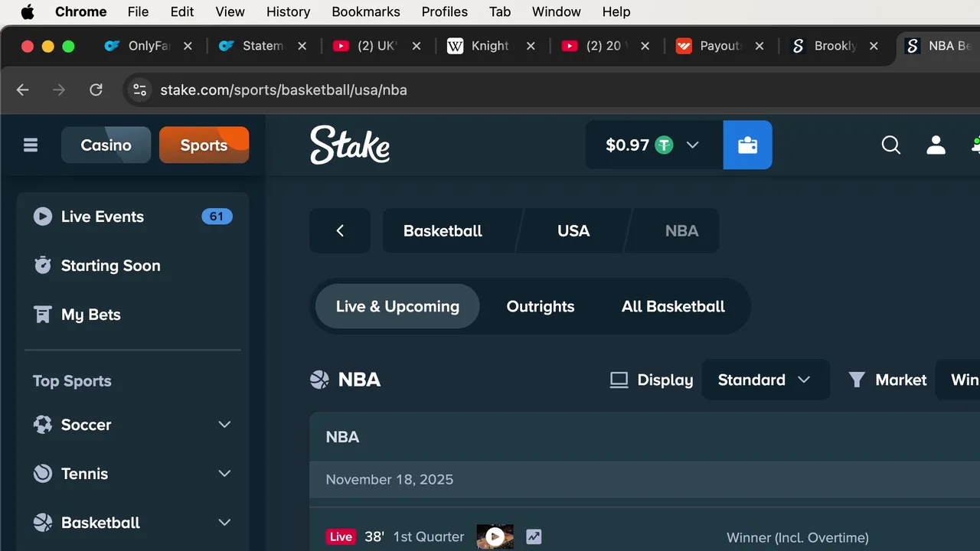The width and height of the screenshot is (980, 551).
Task: Click the NBA breadcrumb
Action: (x=681, y=230)
